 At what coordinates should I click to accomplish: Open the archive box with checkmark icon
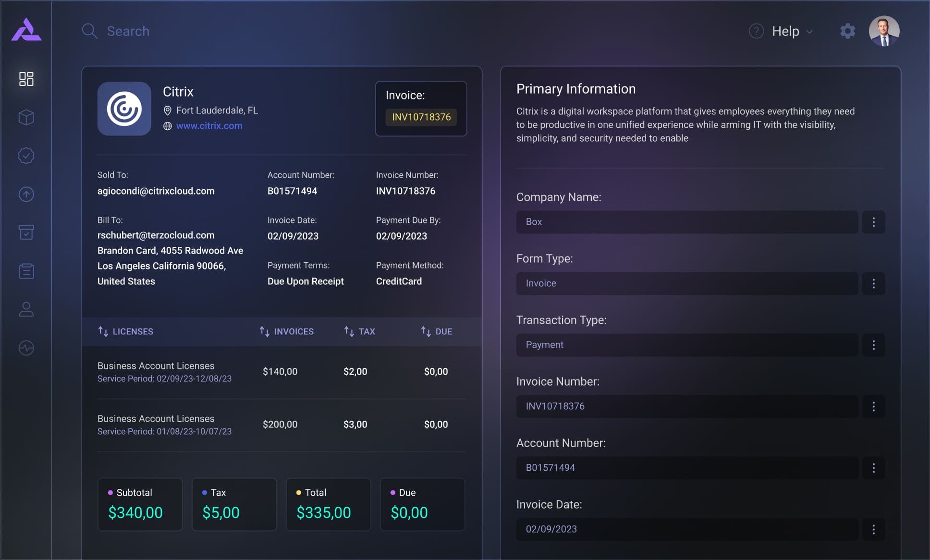coord(26,232)
